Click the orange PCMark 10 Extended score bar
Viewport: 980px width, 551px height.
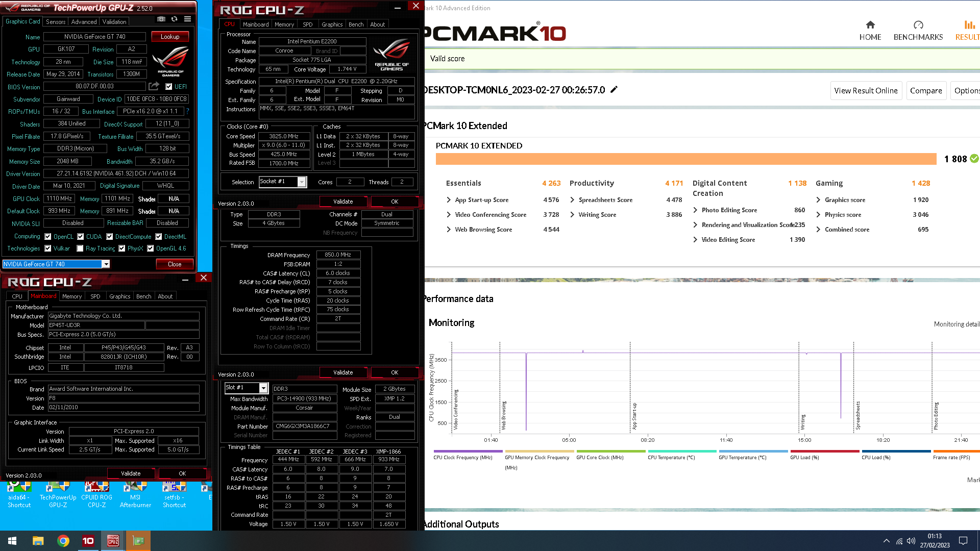686,159
